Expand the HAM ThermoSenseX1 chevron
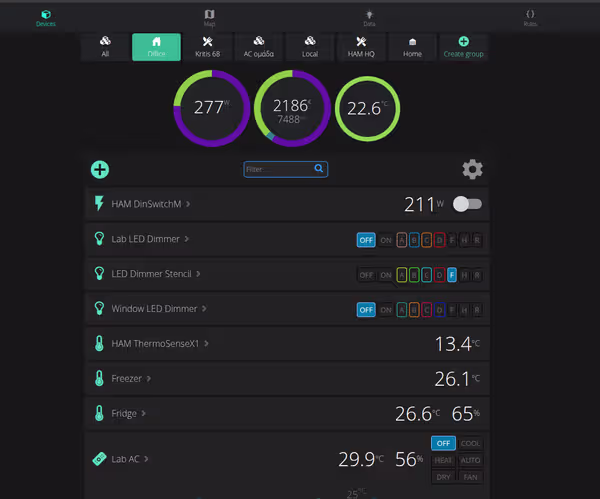The image size is (600, 499). point(206,343)
